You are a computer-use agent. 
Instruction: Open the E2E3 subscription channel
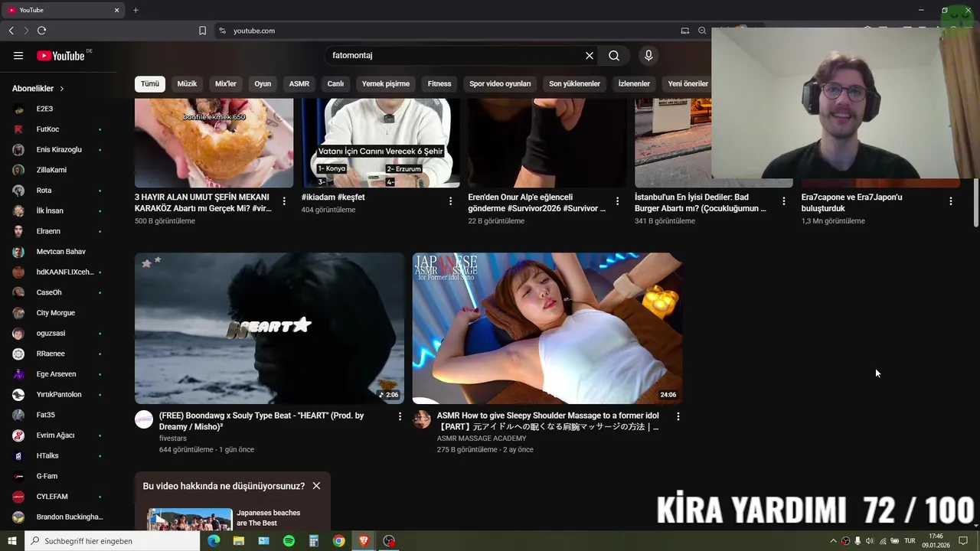point(58,109)
